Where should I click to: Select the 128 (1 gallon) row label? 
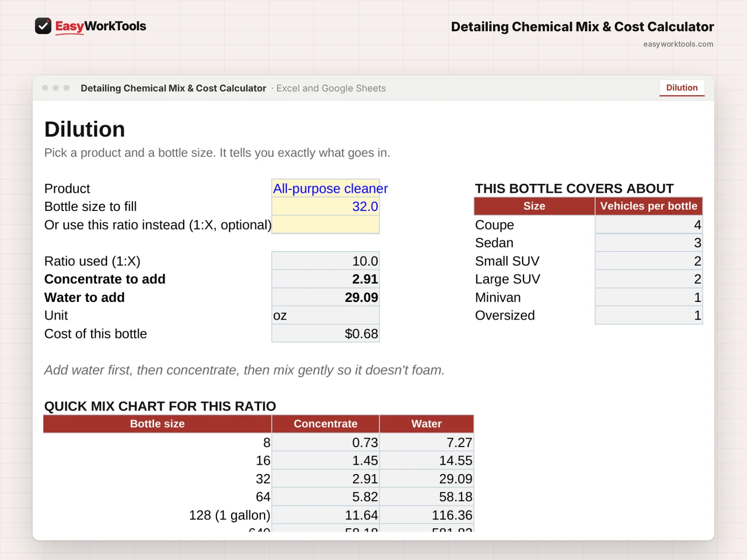pyautogui.click(x=230, y=515)
